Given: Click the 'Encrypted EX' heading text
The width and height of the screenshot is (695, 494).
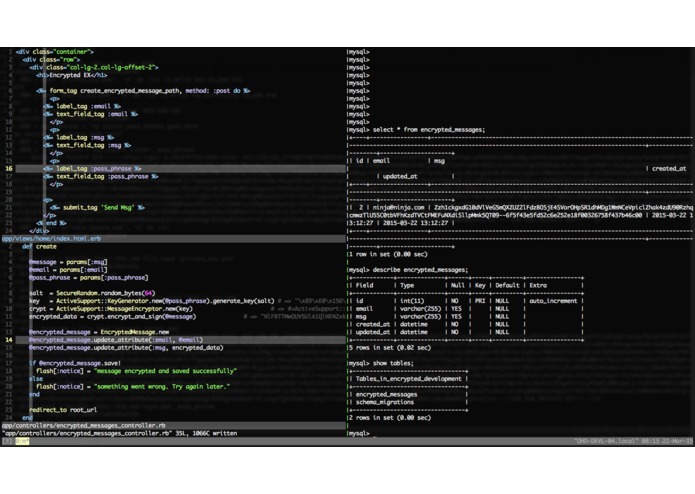Looking at the screenshot, I should pos(70,75).
